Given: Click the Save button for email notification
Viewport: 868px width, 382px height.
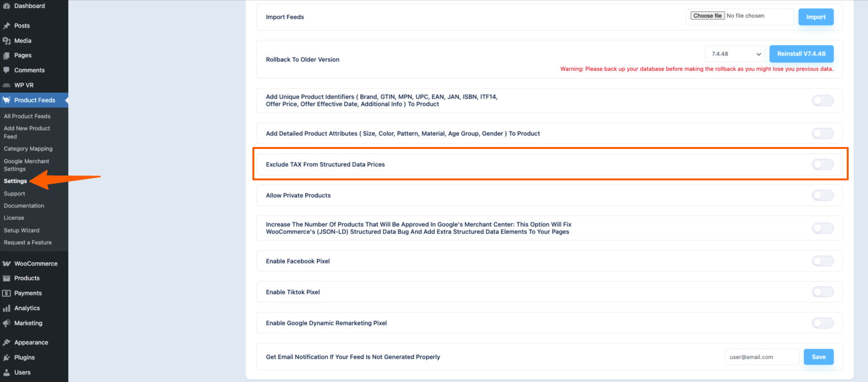Looking at the screenshot, I should [819, 357].
